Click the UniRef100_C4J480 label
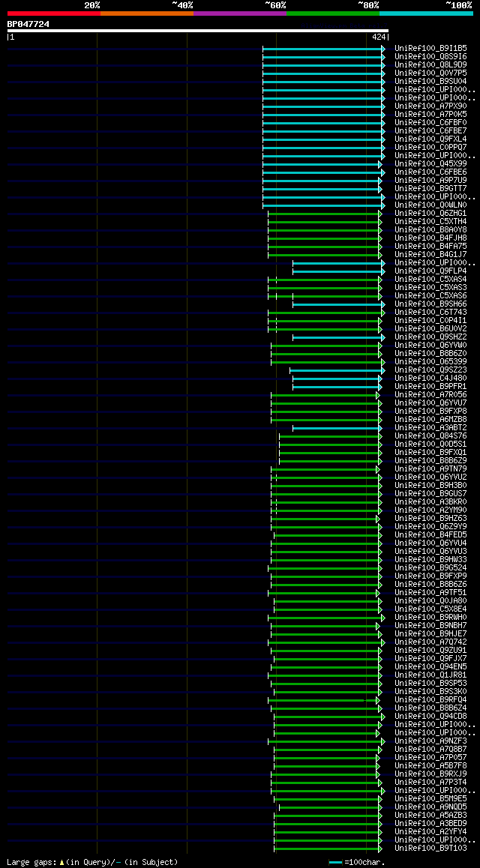The width and height of the screenshot is (480, 868). pos(430,378)
